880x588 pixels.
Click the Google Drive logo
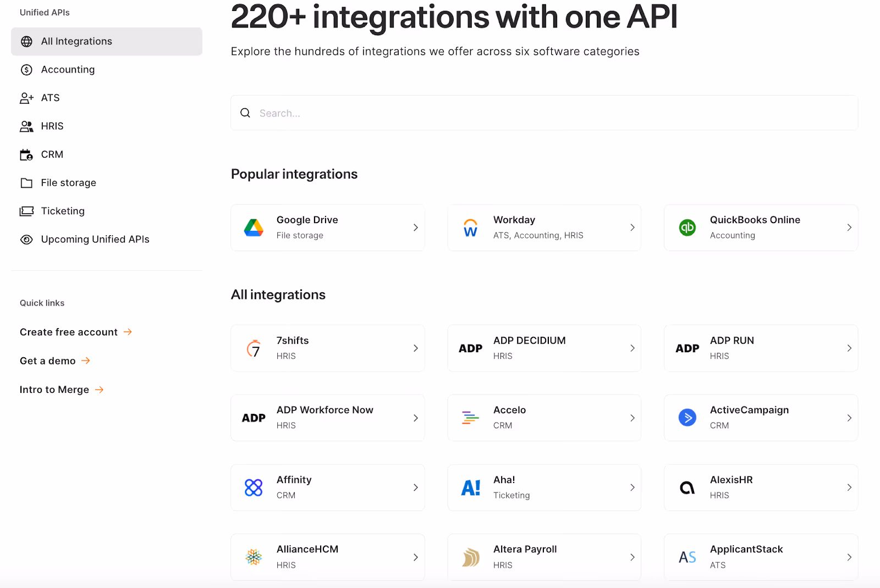(x=254, y=228)
